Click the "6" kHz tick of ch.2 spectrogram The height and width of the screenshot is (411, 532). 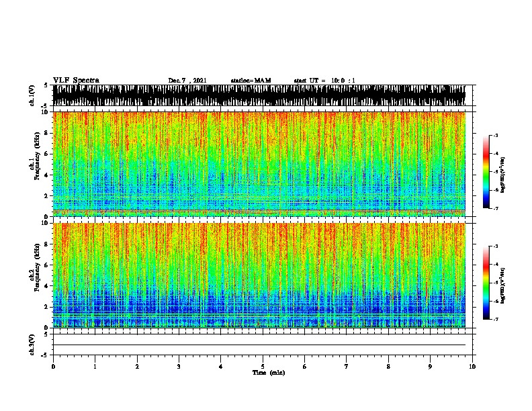[47, 265]
